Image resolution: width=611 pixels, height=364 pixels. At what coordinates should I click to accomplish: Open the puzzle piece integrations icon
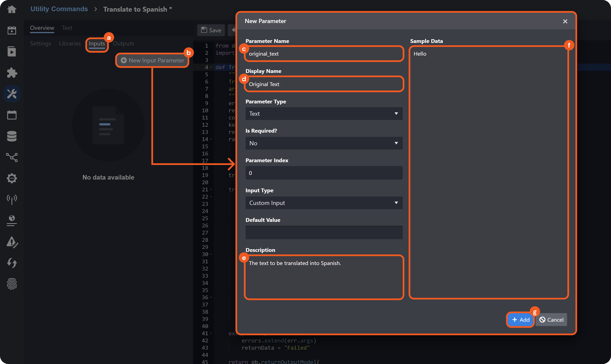11,73
